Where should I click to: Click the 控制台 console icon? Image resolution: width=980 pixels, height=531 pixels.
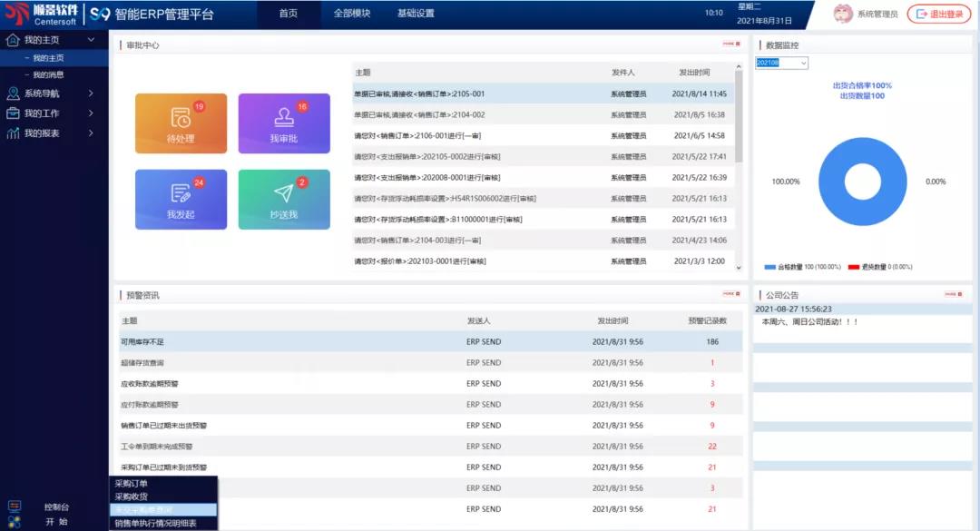pyautogui.click(x=15, y=506)
